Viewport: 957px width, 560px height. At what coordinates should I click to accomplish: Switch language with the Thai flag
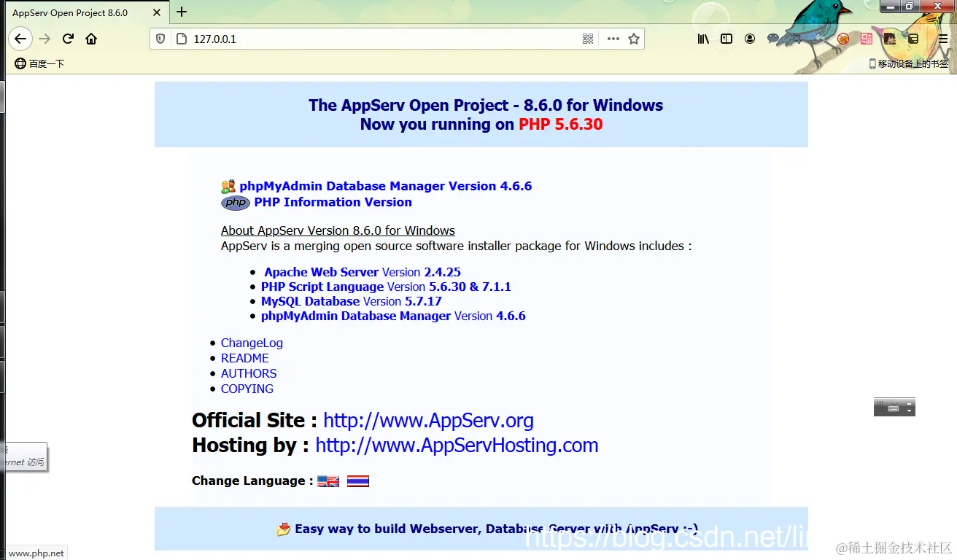coord(357,481)
